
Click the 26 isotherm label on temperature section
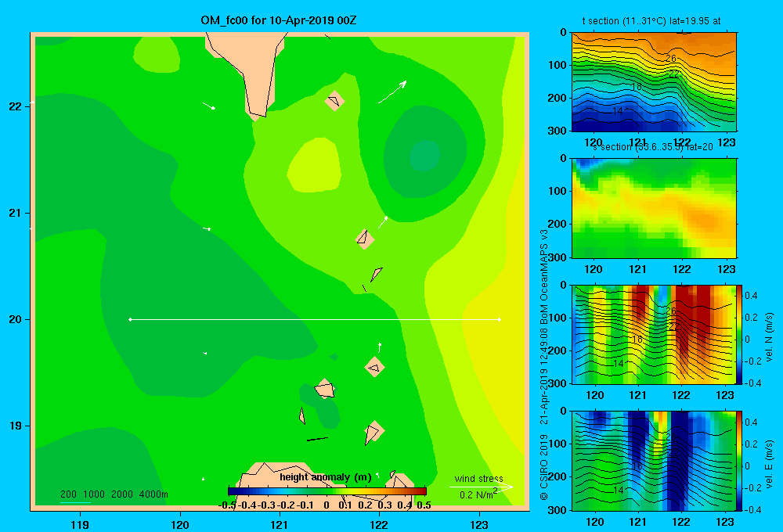click(x=671, y=59)
